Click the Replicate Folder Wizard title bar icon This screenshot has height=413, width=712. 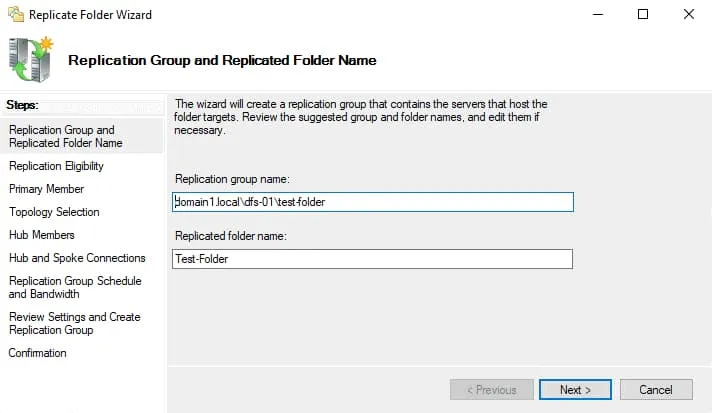(14, 15)
